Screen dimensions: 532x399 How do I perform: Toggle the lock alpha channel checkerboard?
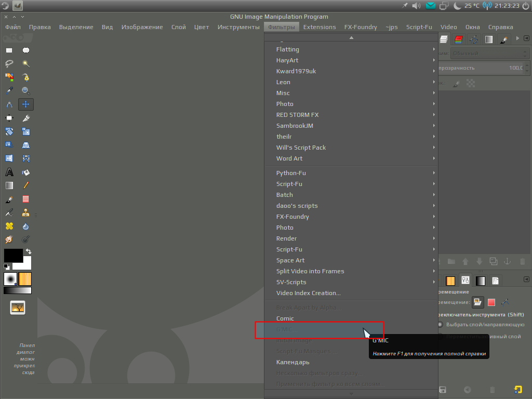click(471, 83)
